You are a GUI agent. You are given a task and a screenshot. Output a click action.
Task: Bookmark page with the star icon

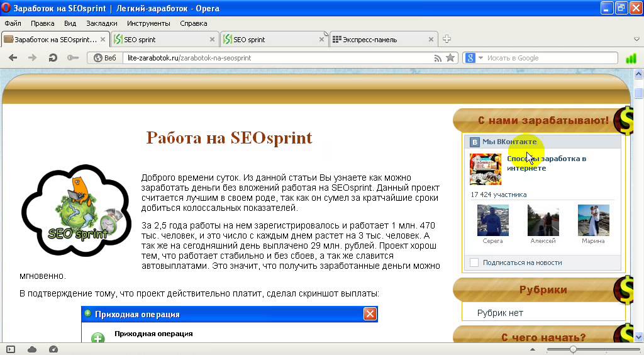(450, 58)
